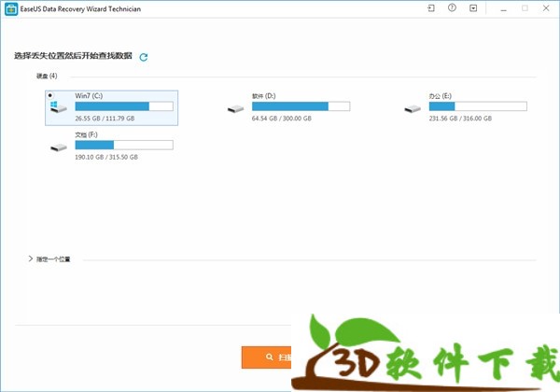Click the 文档 (F:) drive icon
The image size is (560, 392).
tap(59, 147)
